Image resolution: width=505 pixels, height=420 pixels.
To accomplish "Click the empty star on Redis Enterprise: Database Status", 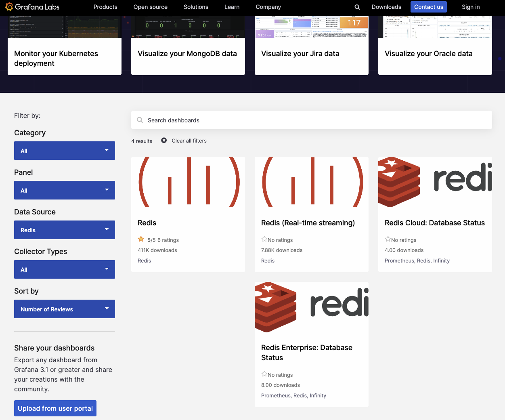I will click(x=264, y=374).
